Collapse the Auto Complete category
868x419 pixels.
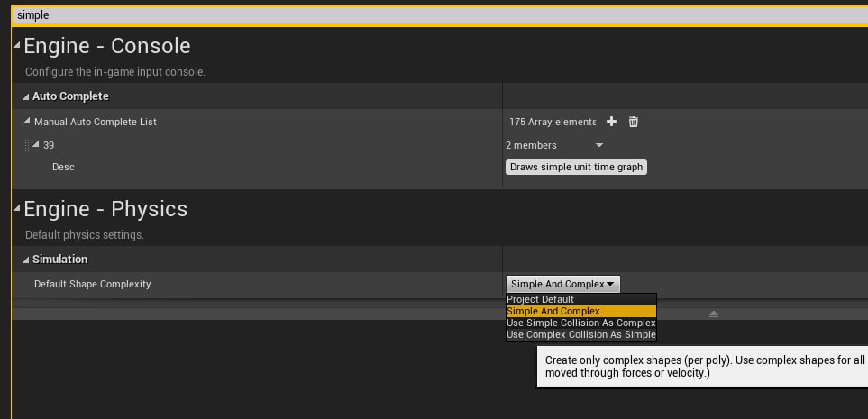click(x=25, y=96)
